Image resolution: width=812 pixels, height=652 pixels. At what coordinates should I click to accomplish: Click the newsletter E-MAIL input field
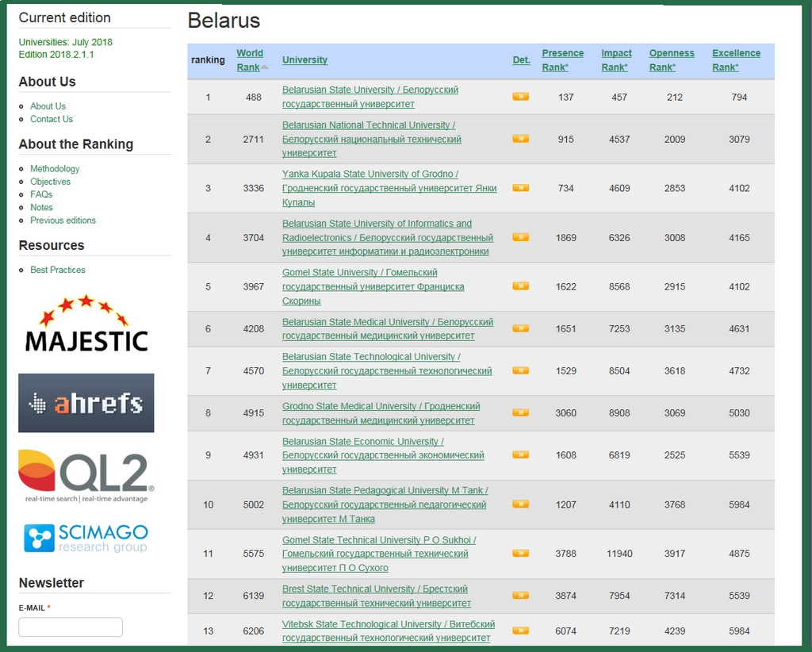(x=71, y=627)
